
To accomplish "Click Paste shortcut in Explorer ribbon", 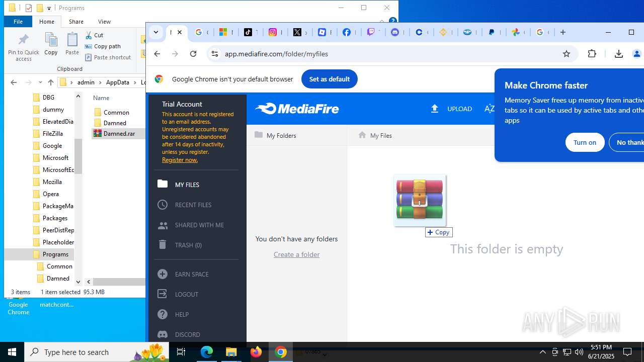I will 108,57.
